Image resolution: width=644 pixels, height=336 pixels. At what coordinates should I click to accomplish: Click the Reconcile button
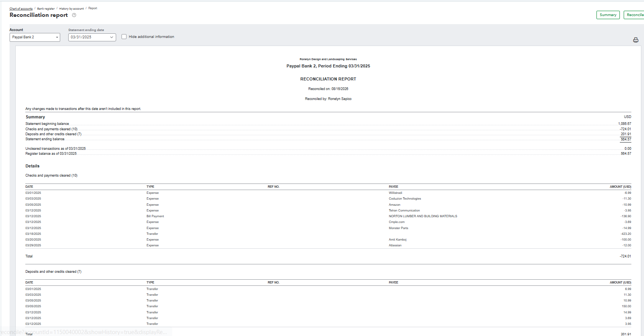[x=635, y=15]
